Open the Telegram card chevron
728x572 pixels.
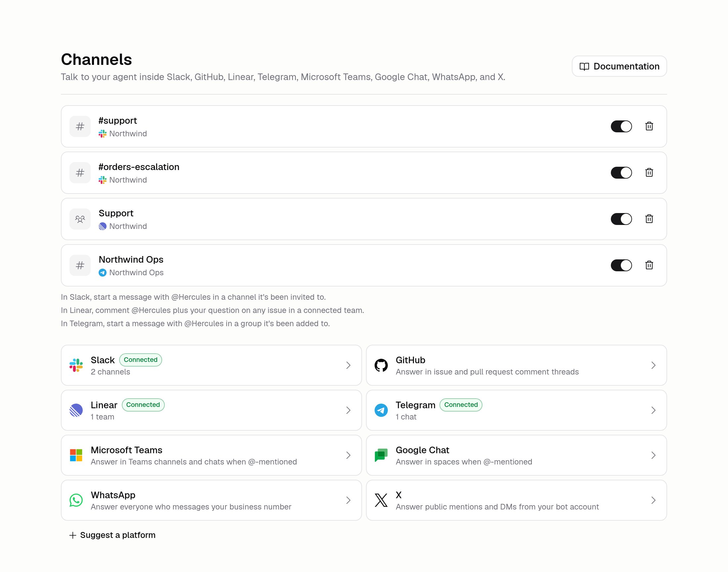[x=653, y=410]
